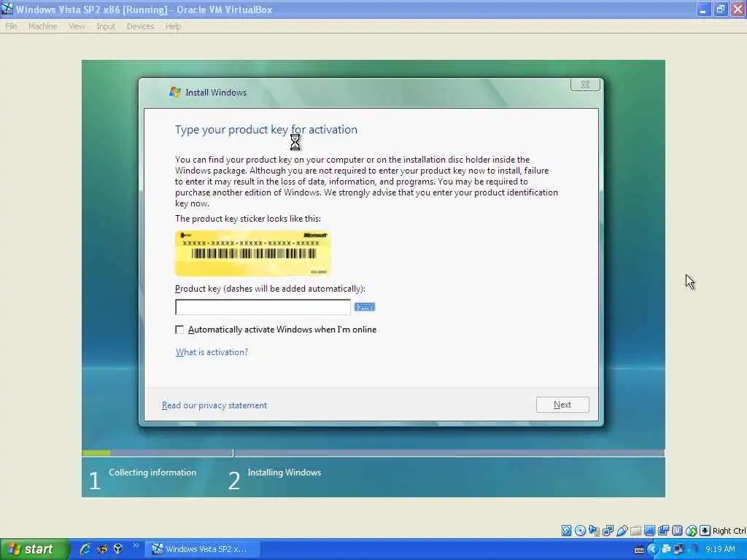Click the optical disc drive status icon
Viewport: 747px width, 560px height.
click(580, 531)
